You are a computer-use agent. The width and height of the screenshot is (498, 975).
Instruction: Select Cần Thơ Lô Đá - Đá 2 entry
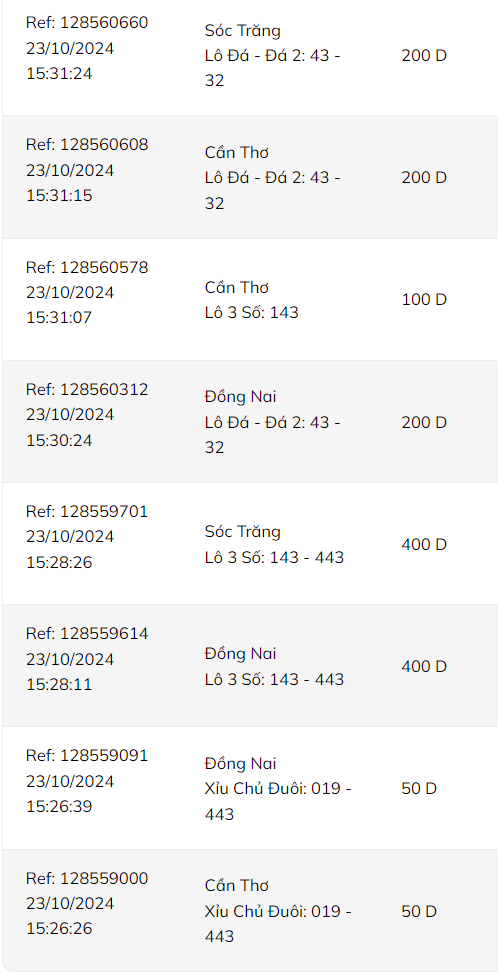272,177
